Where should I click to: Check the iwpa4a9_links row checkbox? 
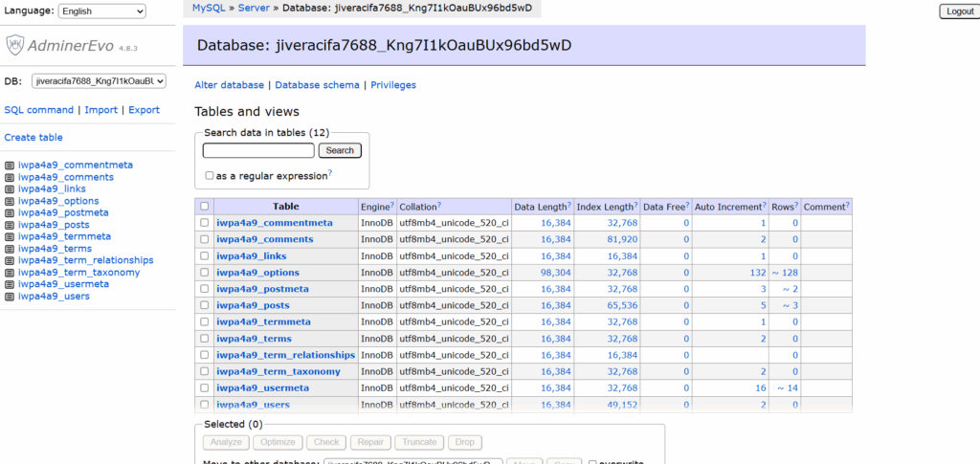(205, 256)
